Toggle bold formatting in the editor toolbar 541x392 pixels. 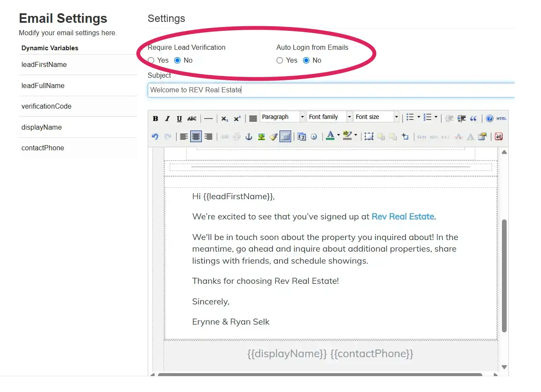pos(155,119)
